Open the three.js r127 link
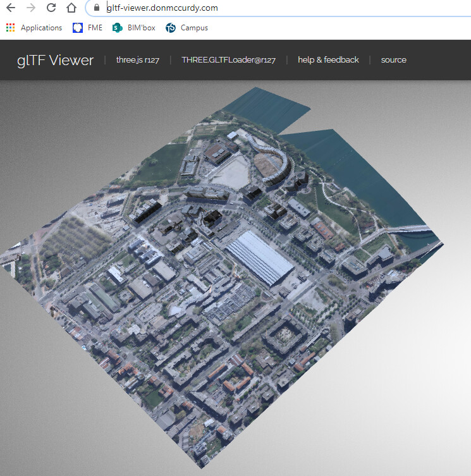Screen dimensions: 471x476 (x=137, y=60)
